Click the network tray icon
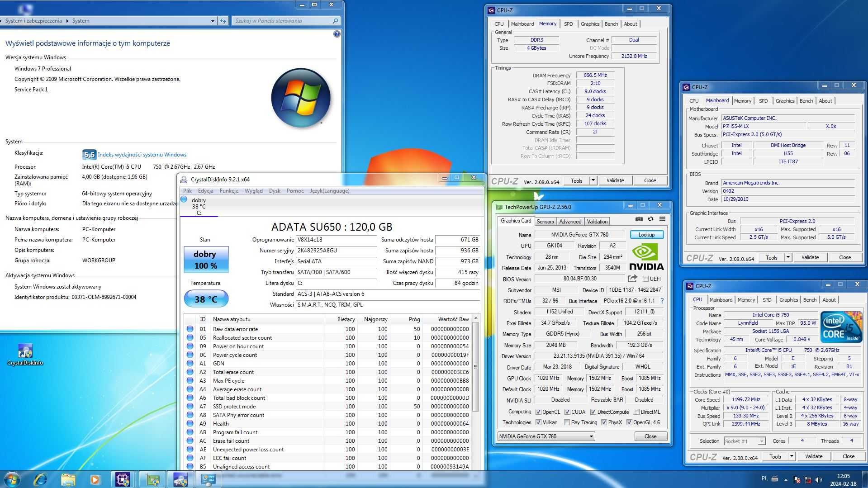Image resolution: width=868 pixels, height=488 pixels. (x=808, y=479)
